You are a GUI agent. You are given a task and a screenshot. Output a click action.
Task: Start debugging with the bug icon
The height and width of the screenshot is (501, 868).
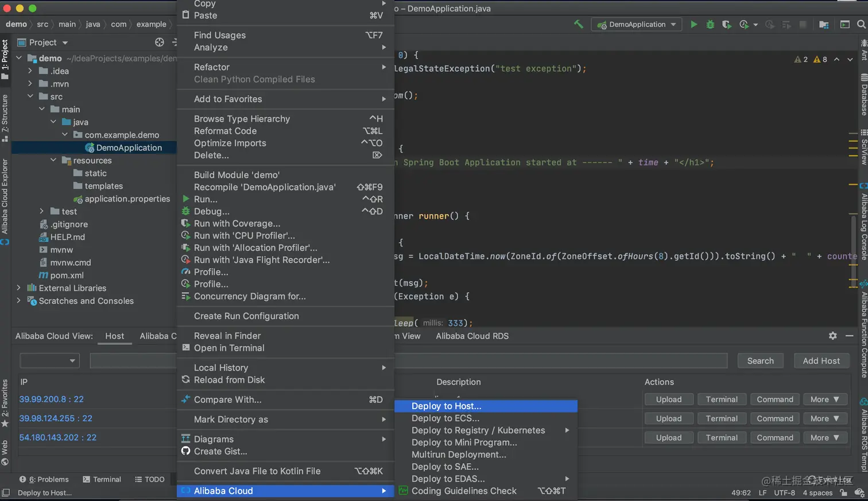tap(710, 24)
